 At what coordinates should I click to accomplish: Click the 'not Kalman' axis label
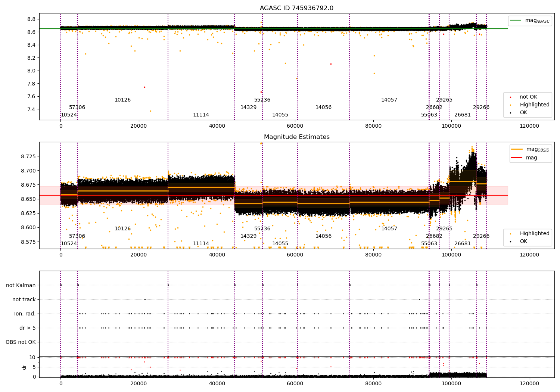coord(21,285)
